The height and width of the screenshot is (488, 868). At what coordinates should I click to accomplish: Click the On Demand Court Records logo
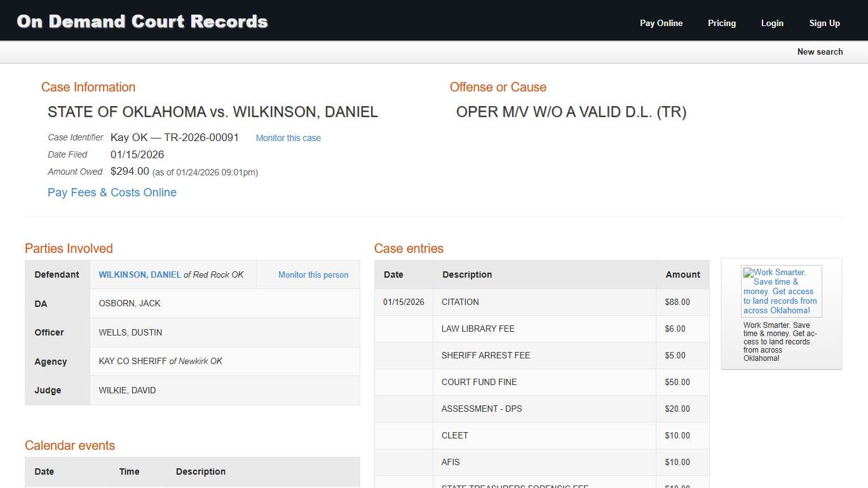coord(141,21)
